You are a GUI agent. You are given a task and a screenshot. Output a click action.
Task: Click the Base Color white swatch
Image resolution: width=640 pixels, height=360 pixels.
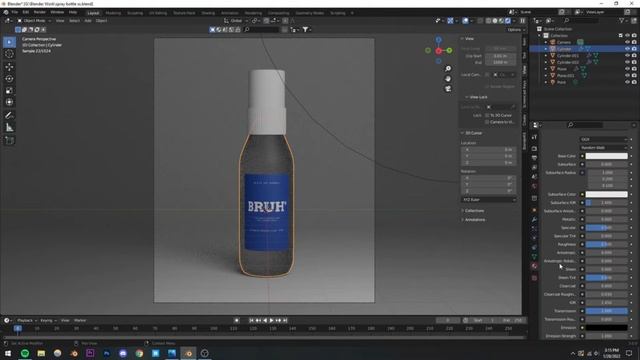(607, 156)
